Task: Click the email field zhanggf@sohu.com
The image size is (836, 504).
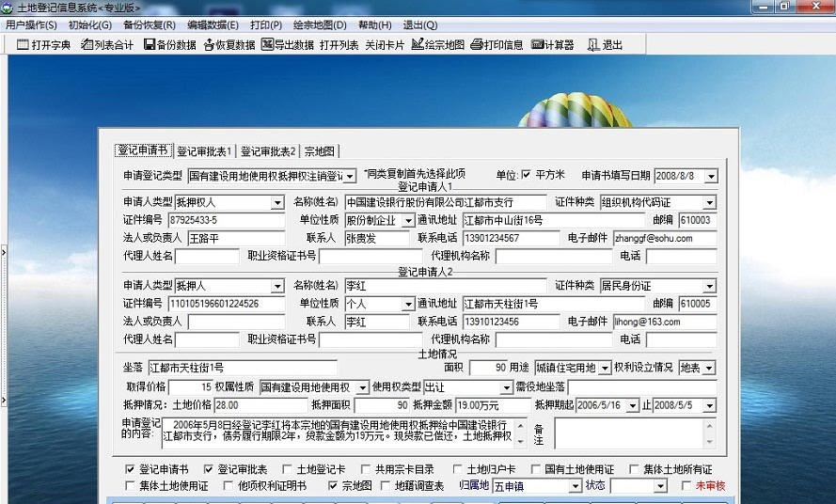Action: [665, 239]
